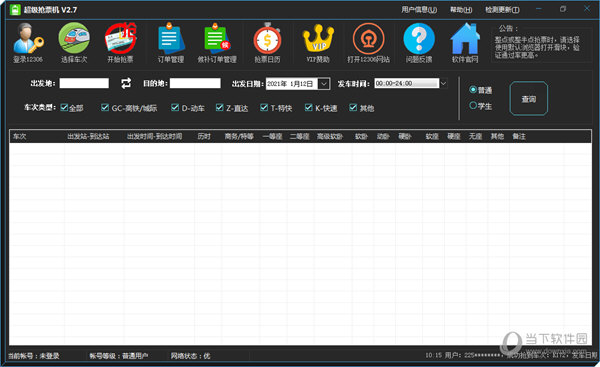Open the 登录12306 login icon

click(28, 42)
